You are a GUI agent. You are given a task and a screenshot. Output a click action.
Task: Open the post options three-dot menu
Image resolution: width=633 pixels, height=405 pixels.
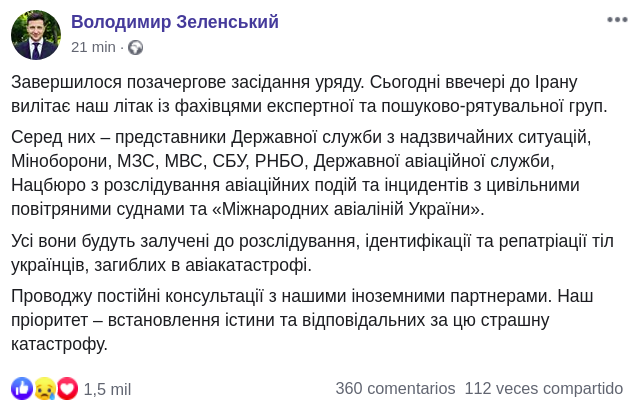[616, 21]
